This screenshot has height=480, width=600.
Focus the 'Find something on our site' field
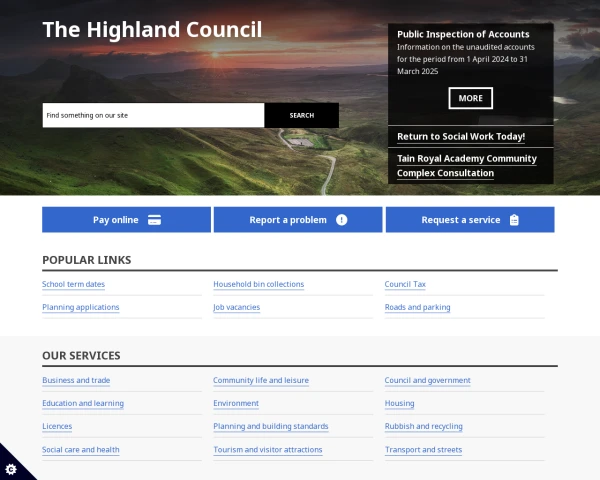point(153,115)
